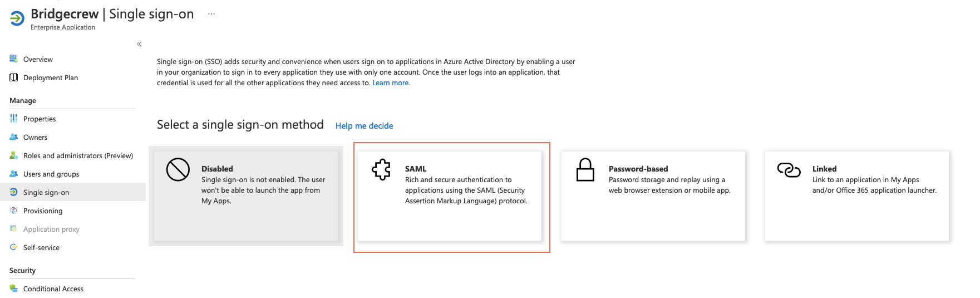This screenshot has height=298, width=980.
Task: Click the Provisioning sidebar icon
Action: click(x=13, y=211)
